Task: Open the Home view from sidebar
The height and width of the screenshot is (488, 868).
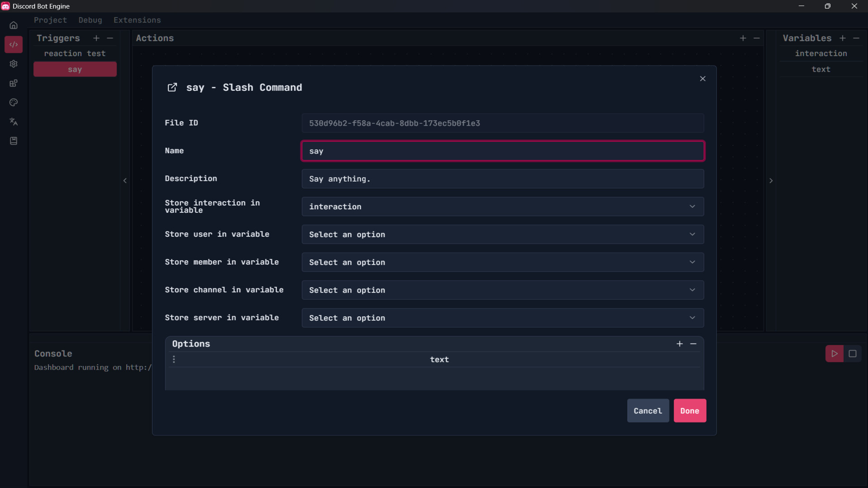Action: pos(14,25)
